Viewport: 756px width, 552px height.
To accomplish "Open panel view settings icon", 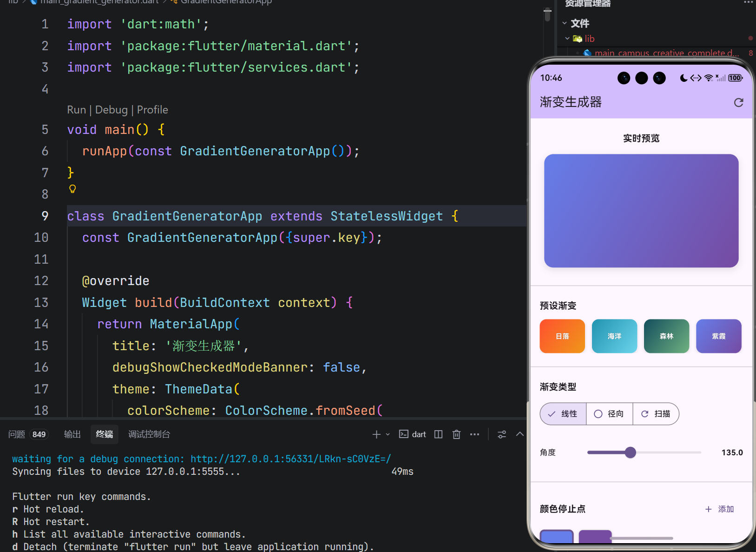I will (502, 434).
